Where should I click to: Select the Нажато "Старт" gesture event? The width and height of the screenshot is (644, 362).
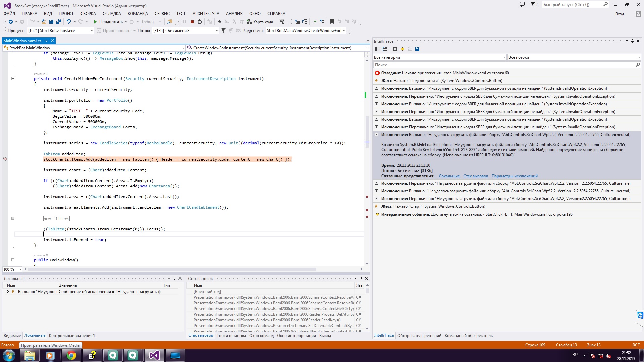[507, 206]
